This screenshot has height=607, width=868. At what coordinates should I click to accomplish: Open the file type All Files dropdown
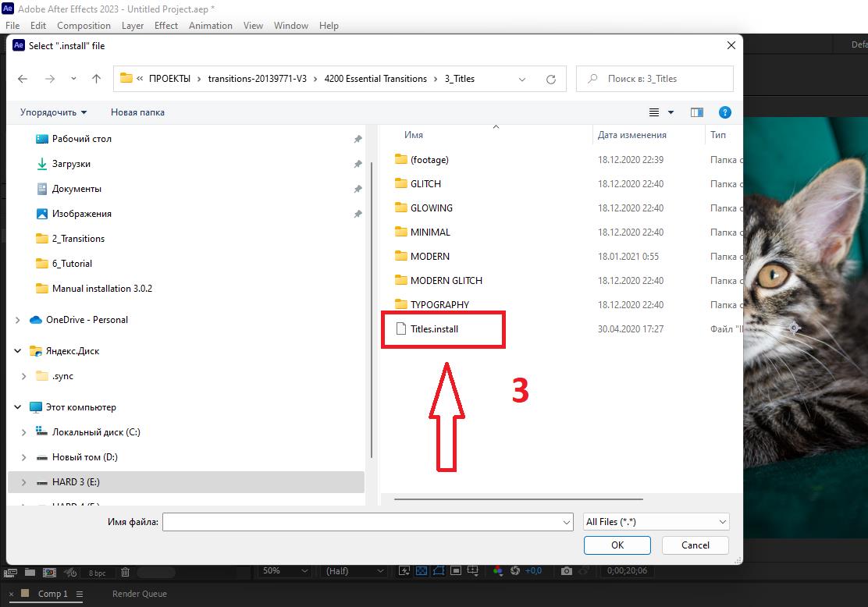pos(656,522)
